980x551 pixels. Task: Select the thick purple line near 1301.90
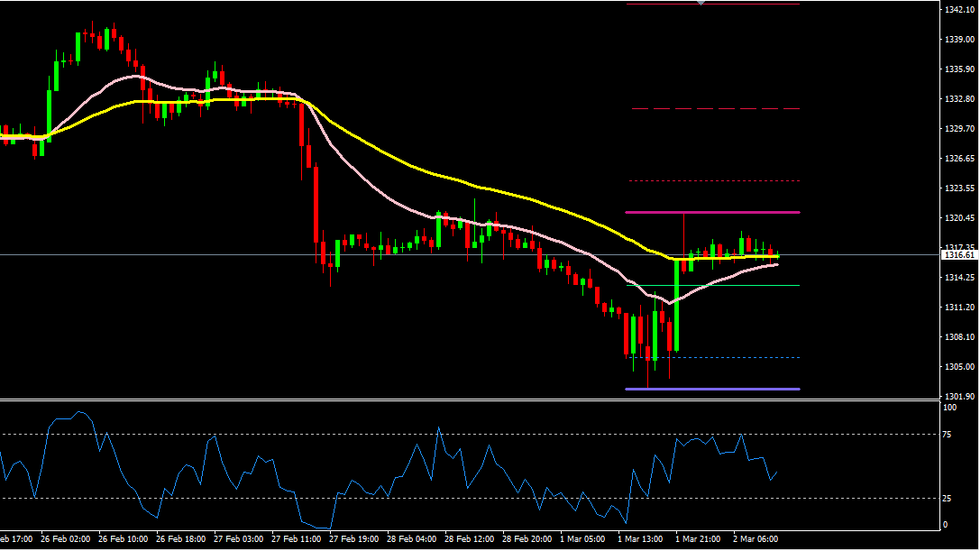[712, 390]
